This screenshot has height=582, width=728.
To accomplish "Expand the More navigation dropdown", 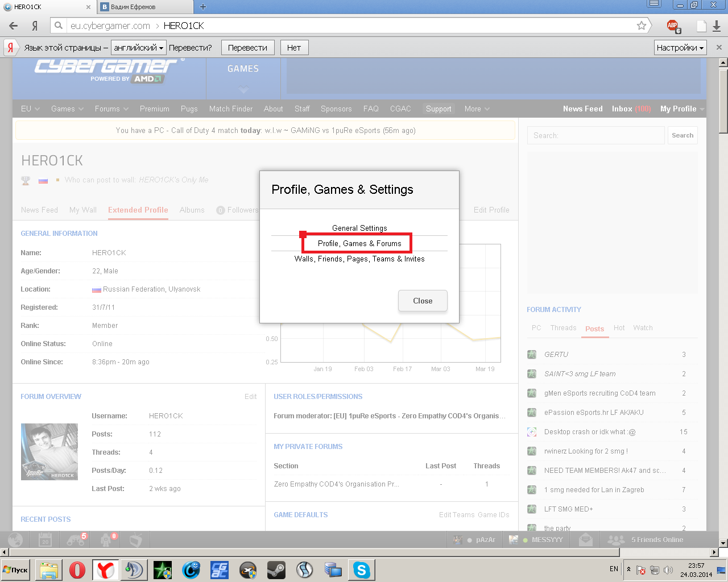I will (477, 109).
